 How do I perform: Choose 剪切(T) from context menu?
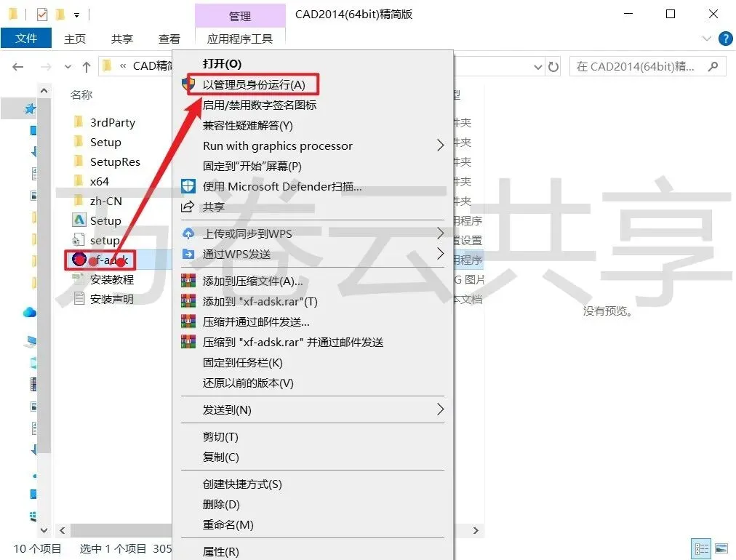point(220,436)
